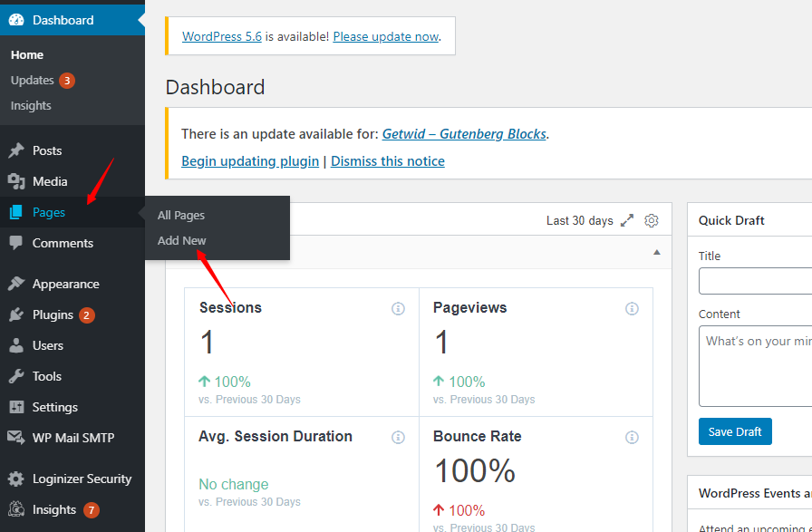The height and width of the screenshot is (532, 812).
Task: Click the WP Mail SMTP envelope icon
Action: [x=16, y=438]
